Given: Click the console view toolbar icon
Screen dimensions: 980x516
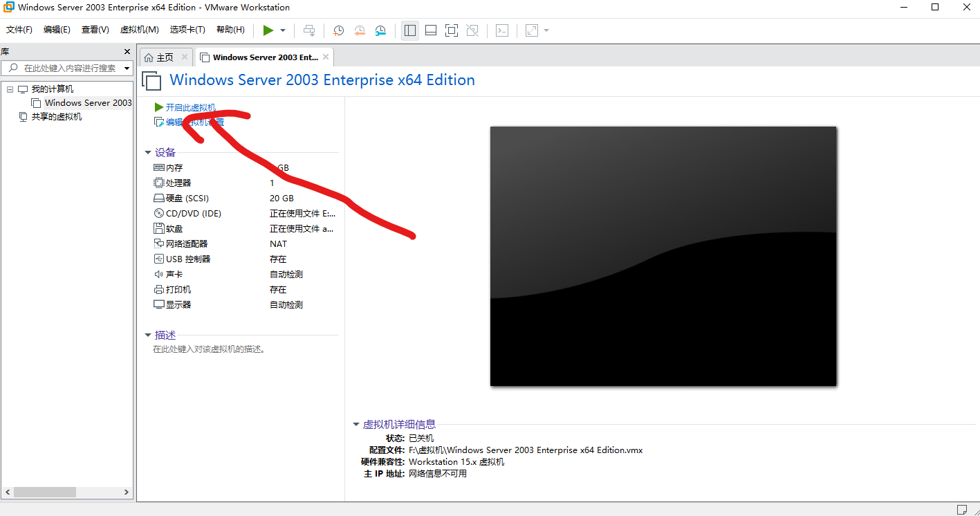Looking at the screenshot, I should 503,30.
